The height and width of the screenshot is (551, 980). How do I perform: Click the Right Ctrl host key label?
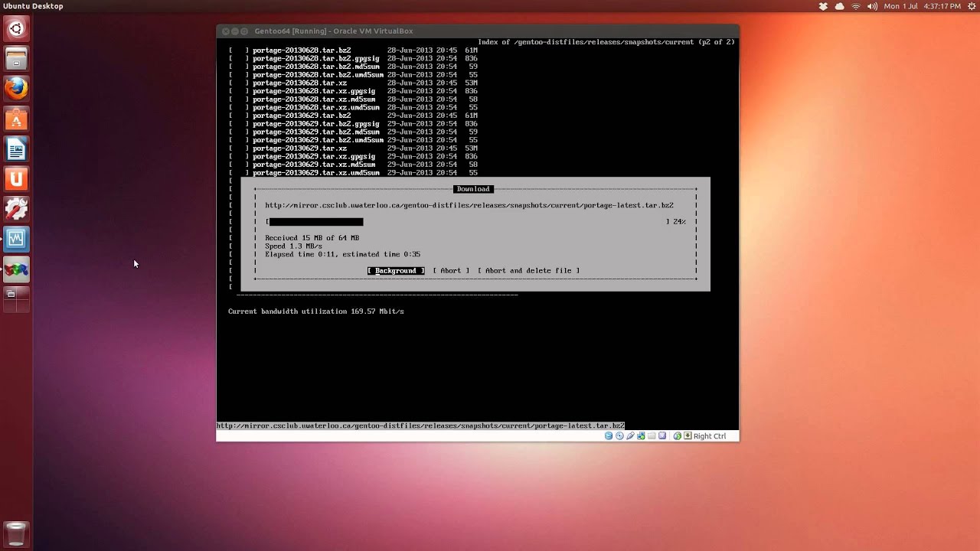[x=710, y=436]
